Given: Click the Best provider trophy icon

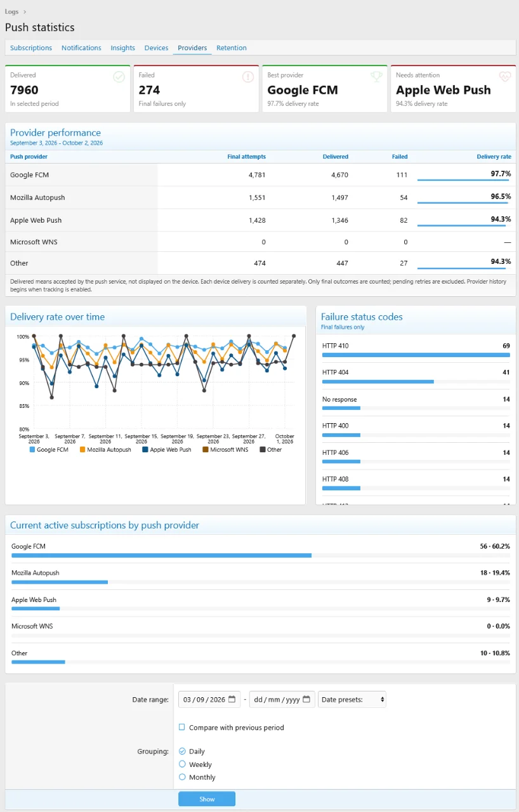Looking at the screenshot, I should click(376, 77).
